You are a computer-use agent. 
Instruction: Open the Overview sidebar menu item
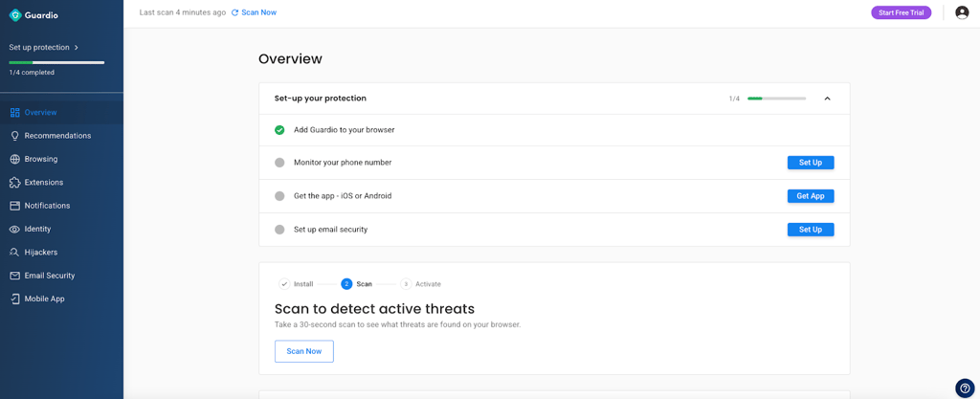62,112
